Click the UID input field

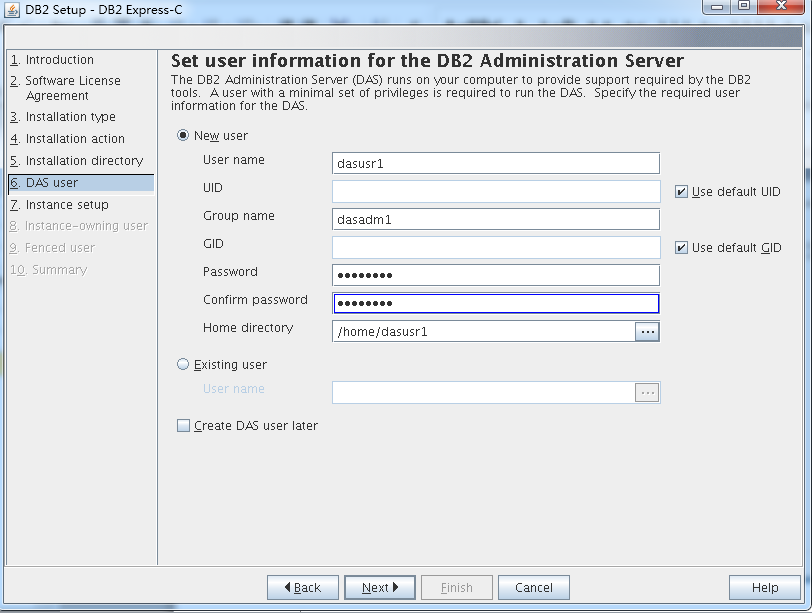(x=496, y=192)
